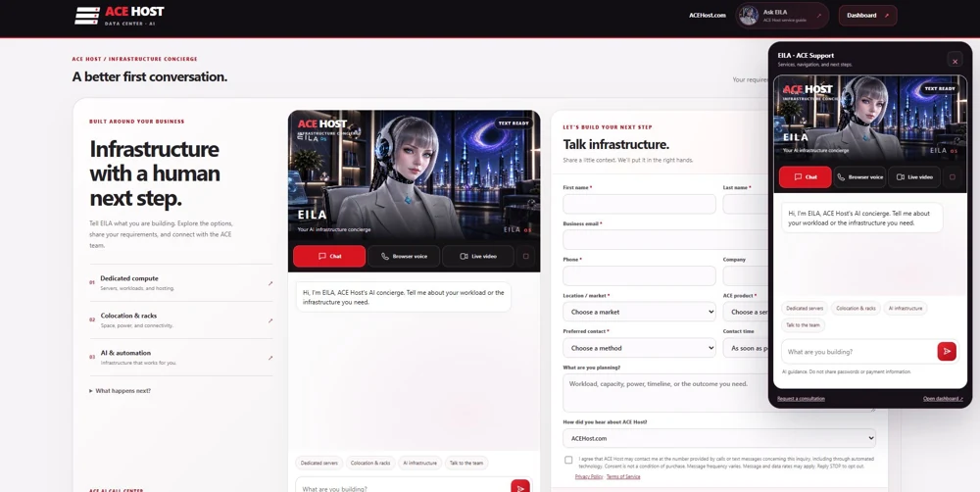Pick the Colocation & racks chip in the support popup
Screen dimensions: 980x492
856,308
